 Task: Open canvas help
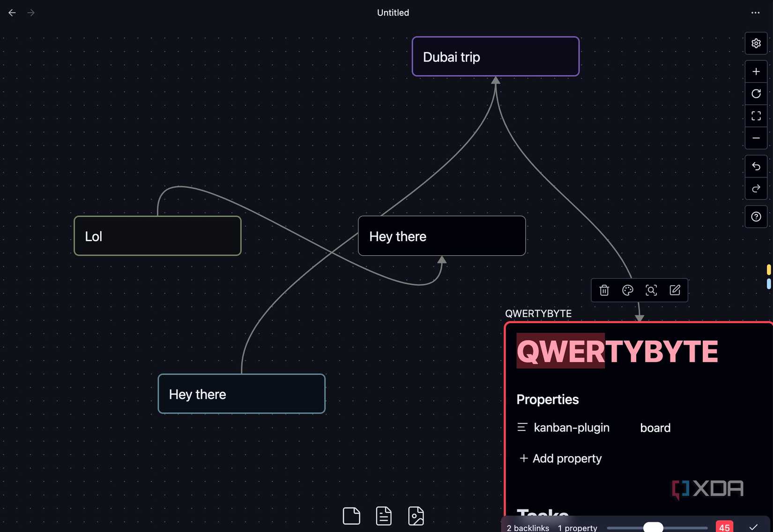click(756, 217)
